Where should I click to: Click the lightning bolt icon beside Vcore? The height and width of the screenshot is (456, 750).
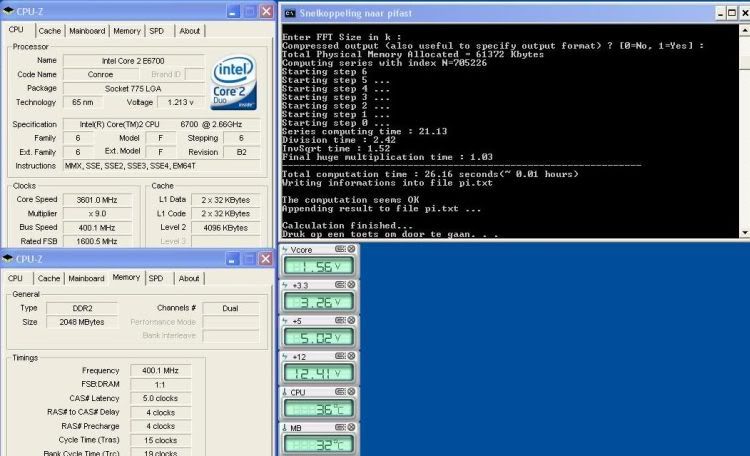pyautogui.click(x=285, y=249)
